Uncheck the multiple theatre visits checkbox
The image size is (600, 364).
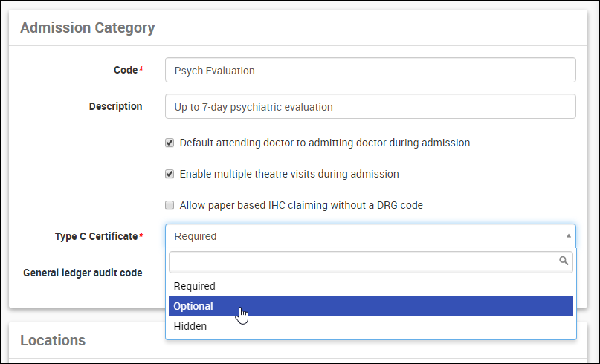[170, 174]
